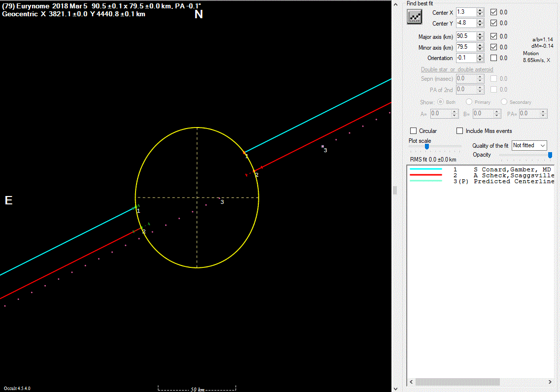The width and height of the screenshot is (560, 392).
Task: Adjust the Plot scale slider handle
Action: point(427,146)
